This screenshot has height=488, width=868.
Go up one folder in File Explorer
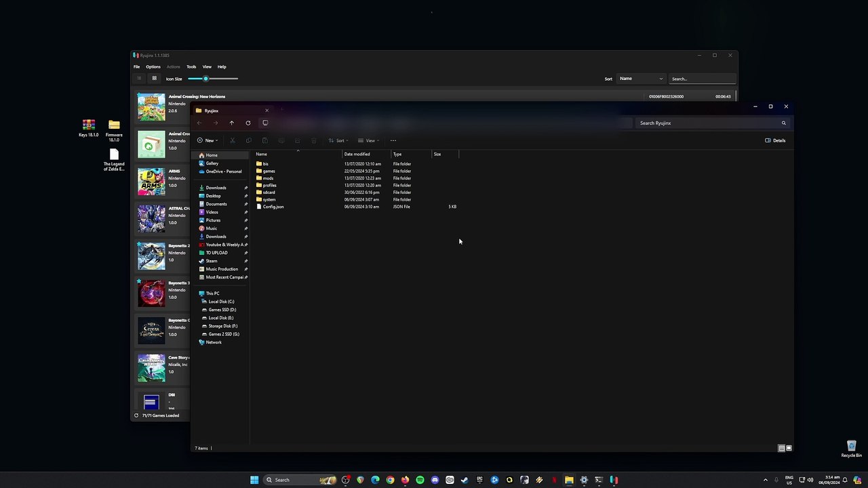tap(231, 123)
